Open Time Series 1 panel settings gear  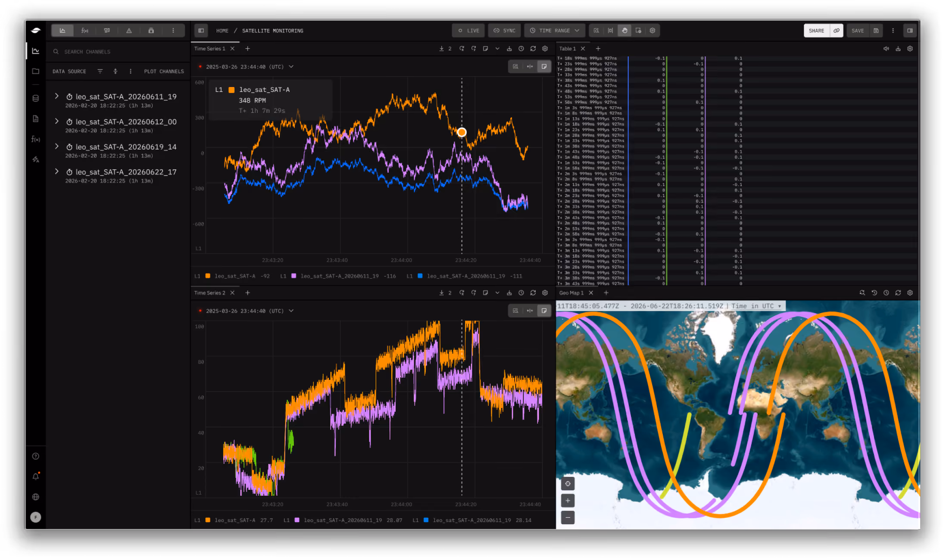pyautogui.click(x=545, y=49)
